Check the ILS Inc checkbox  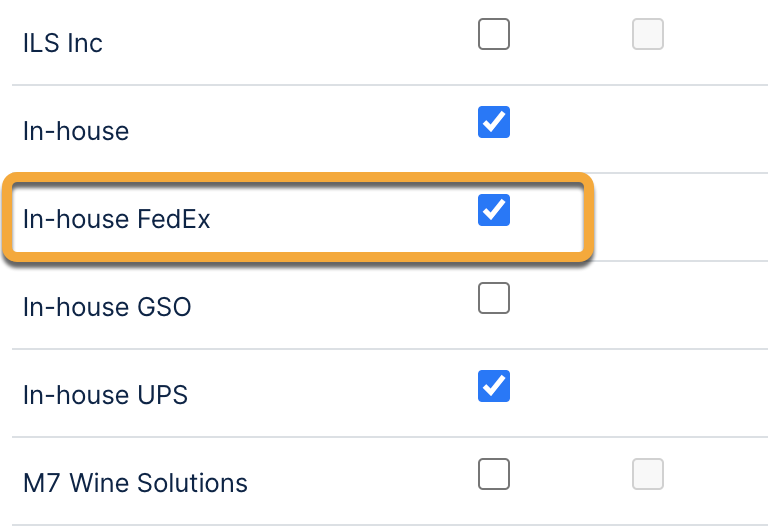[x=494, y=35]
